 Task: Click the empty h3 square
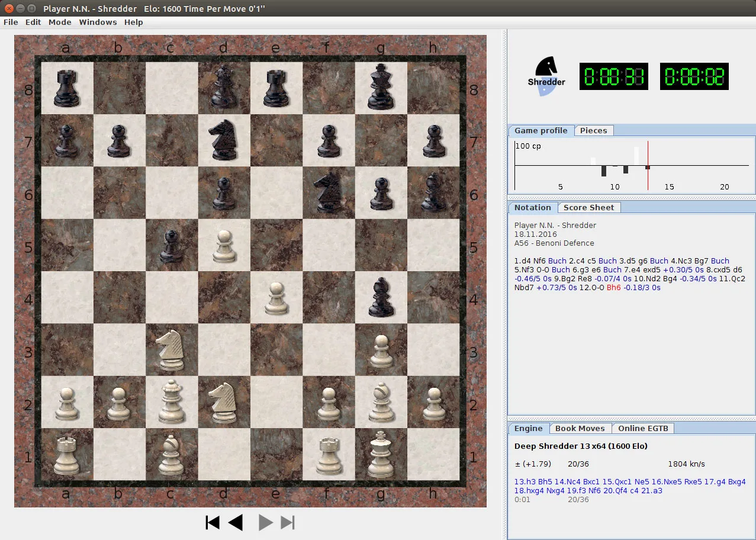433,350
